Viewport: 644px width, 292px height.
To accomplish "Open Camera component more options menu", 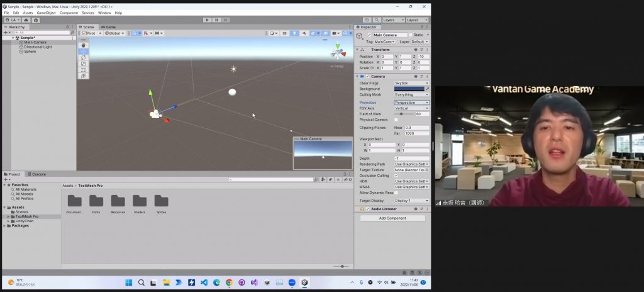I will 427,77.
